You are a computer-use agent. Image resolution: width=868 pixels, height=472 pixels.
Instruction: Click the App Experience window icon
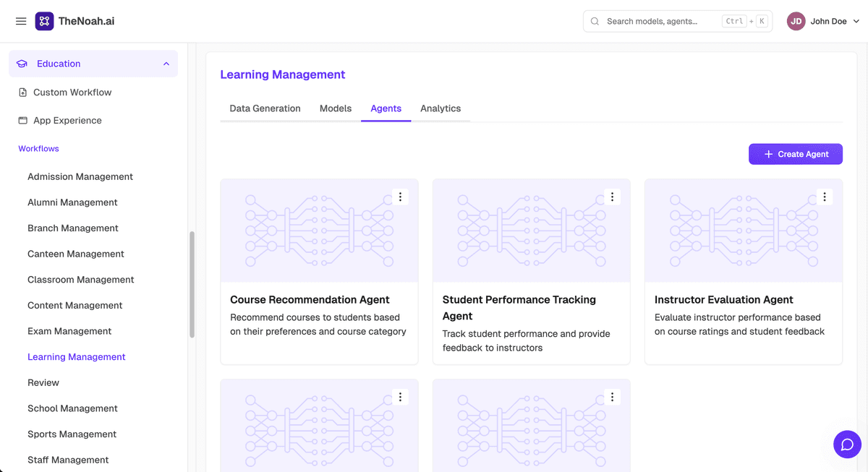(x=23, y=121)
